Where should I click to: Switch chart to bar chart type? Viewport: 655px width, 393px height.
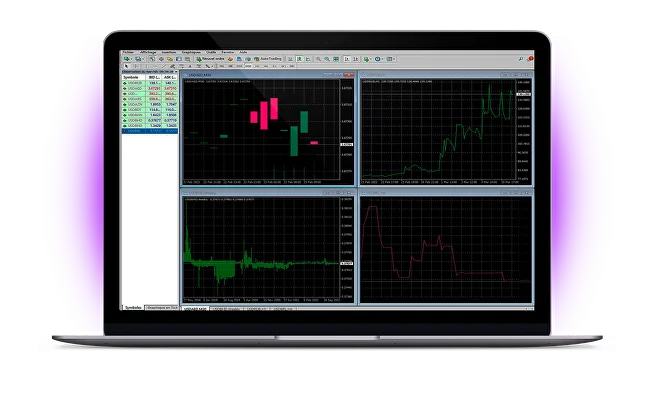290,59
